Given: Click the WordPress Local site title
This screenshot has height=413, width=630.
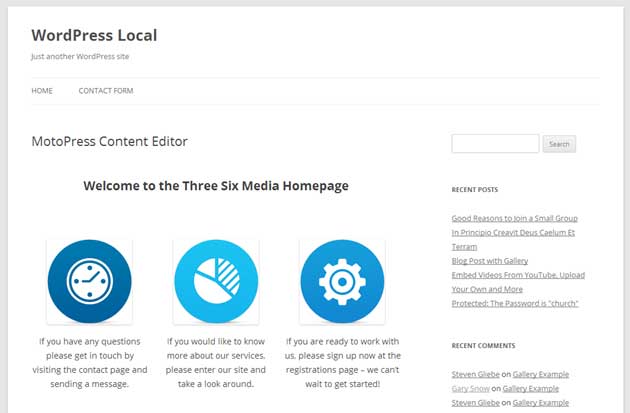Looking at the screenshot, I should (94, 35).
